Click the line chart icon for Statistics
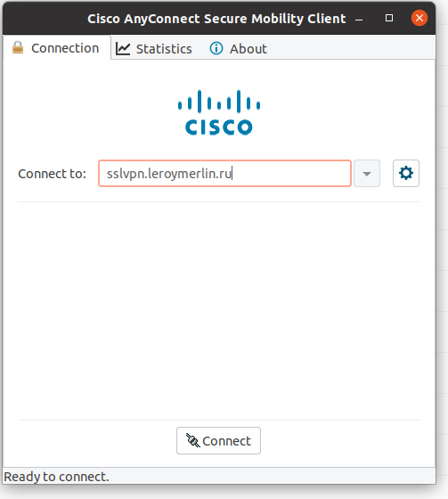 coord(123,49)
